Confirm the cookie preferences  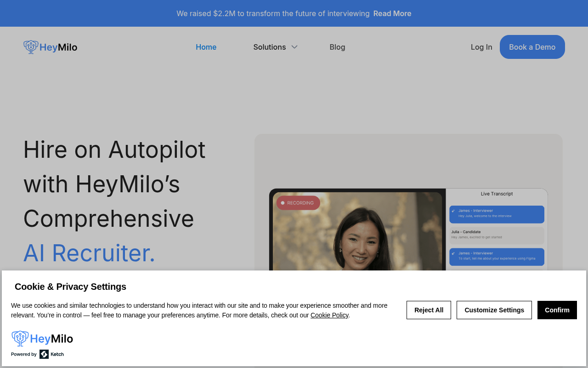pos(557,310)
